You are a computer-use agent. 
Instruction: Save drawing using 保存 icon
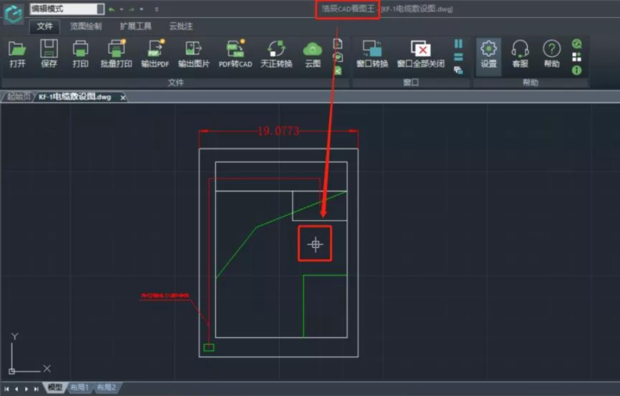point(49,54)
